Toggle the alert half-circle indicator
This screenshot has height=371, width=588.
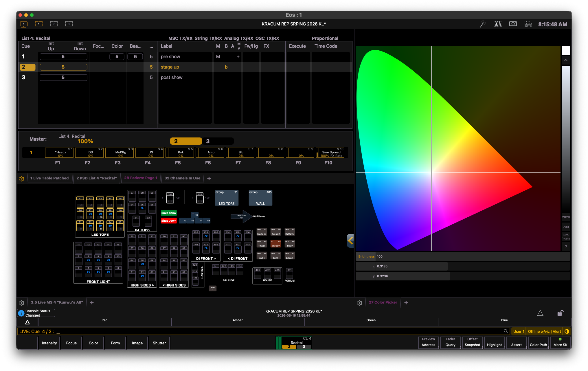[567, 332]
